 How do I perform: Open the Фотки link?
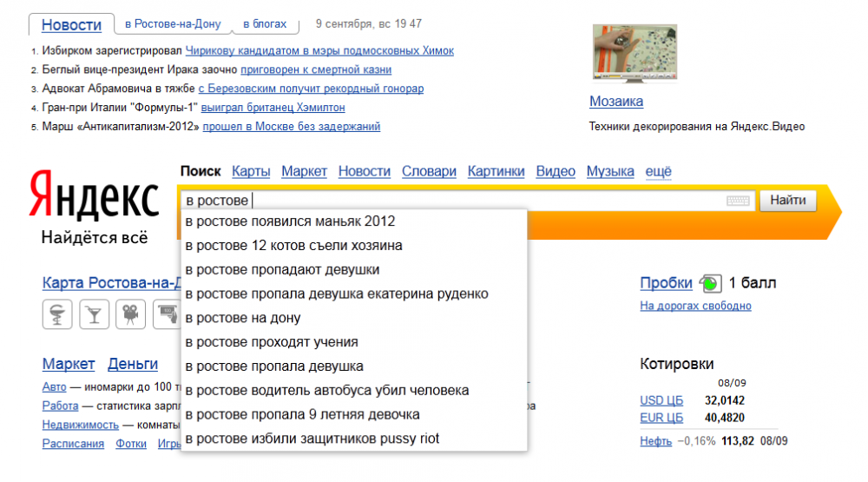131,443
